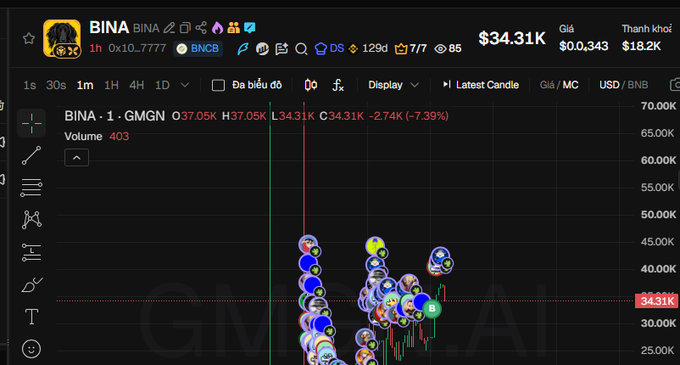Toggle USD / BNB currency

click(624, 85)
